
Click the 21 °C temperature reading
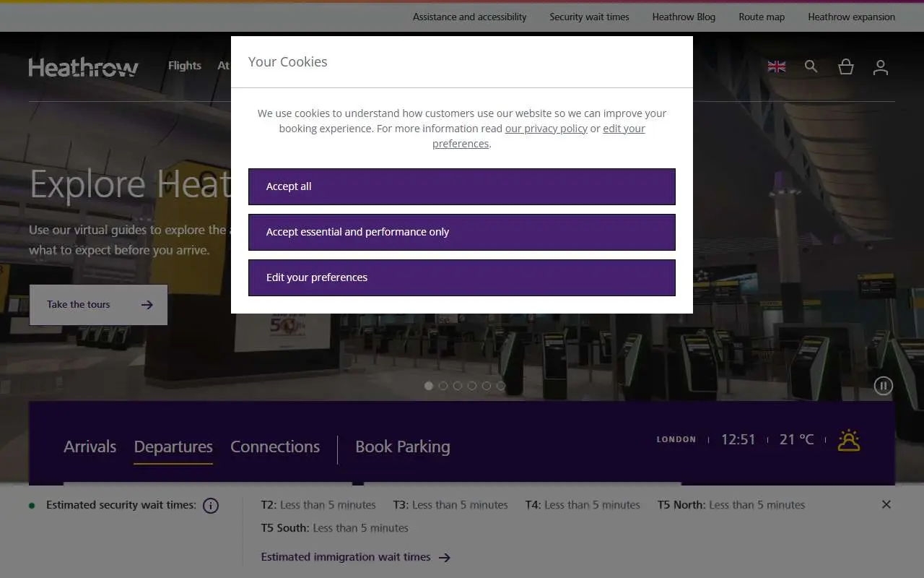[x=796, y=439]
